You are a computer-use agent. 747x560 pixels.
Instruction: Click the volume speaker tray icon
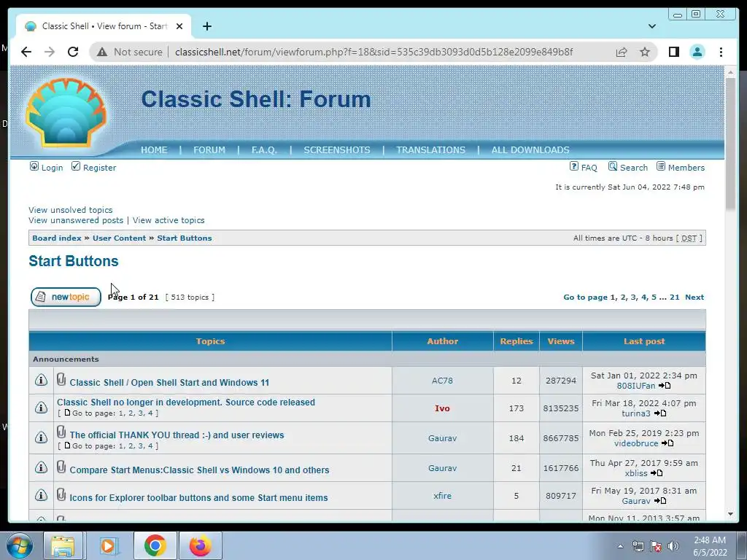click(673, 546)
